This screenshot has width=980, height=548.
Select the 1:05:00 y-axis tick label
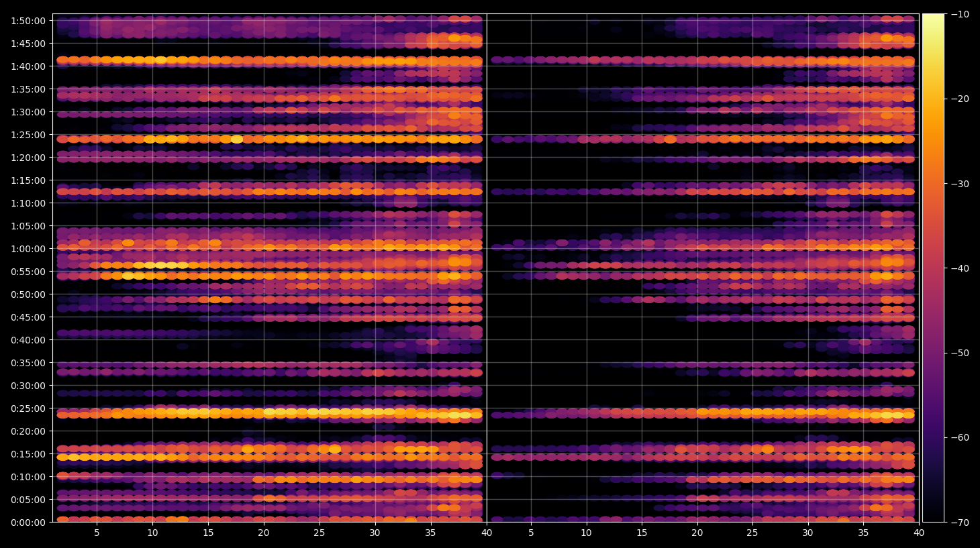(28, 226)
